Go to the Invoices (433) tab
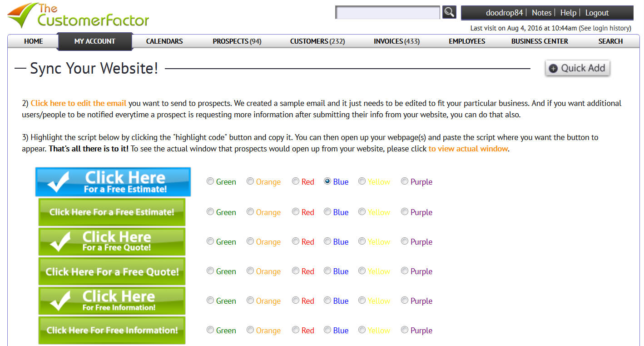The width and height of the screenshot is (644, 346). pos(396,41)
